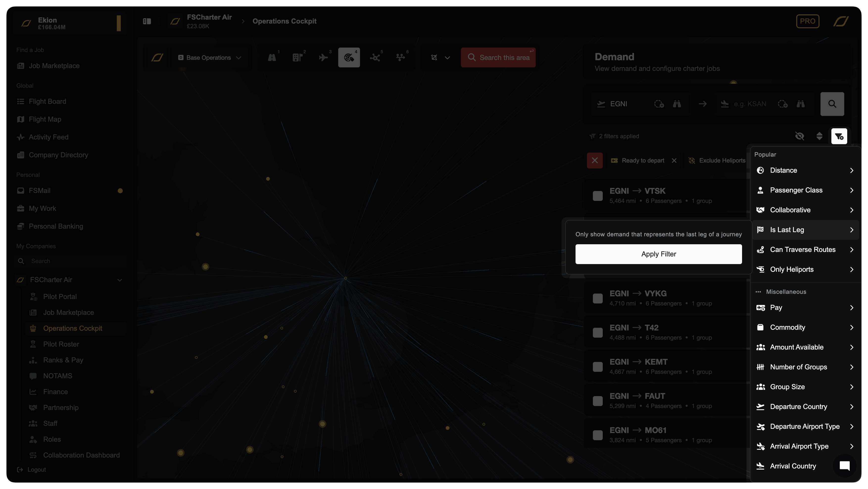Check the EGNI to KEMT demand checkbox
Image resolution: width=868 pixels, height=489 pixels.
598,367
